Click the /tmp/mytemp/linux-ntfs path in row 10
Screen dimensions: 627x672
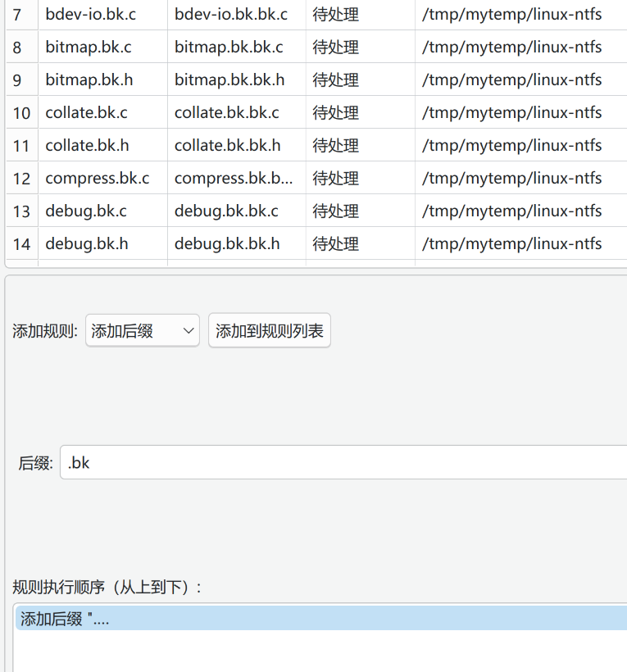521,112
